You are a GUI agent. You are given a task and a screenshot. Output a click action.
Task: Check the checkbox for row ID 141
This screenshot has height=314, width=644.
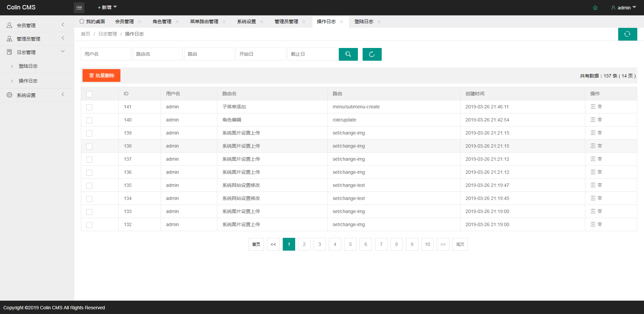pyautogui.click(x=89, y=107)
